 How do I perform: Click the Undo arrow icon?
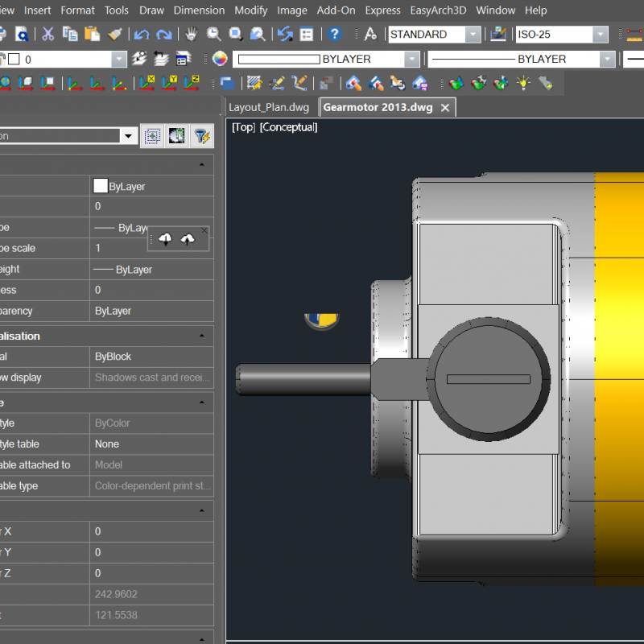[142, 34]
